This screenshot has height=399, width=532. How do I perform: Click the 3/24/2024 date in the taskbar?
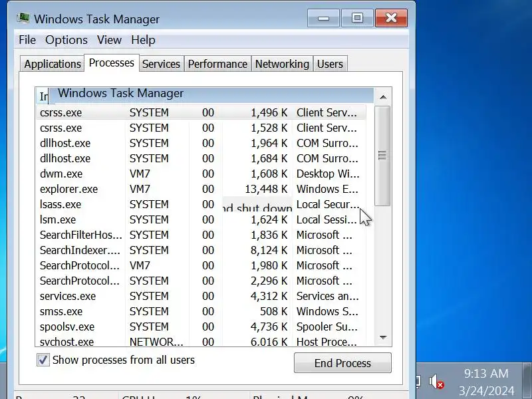point(486,391)
